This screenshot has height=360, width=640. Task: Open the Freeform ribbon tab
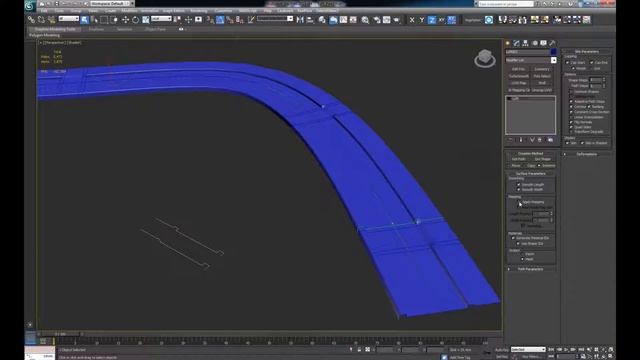point(96,29)
